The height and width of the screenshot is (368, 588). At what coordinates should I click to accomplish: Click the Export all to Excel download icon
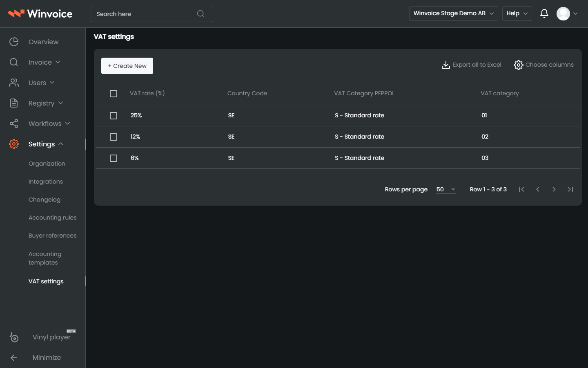[x=446, y=65]
